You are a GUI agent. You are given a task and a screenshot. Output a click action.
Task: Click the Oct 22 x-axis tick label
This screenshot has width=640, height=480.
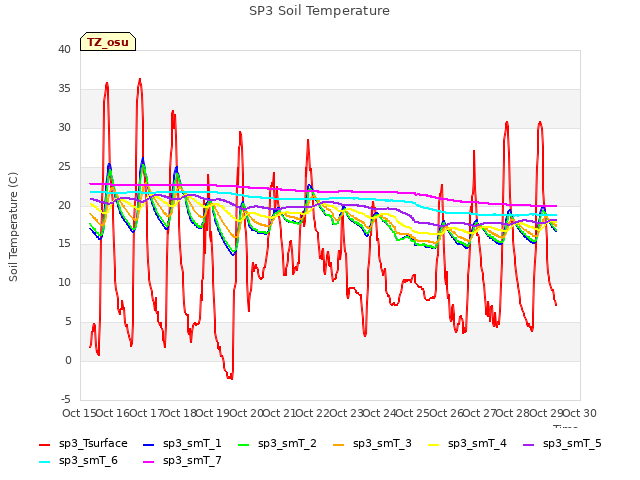point(312,413)
